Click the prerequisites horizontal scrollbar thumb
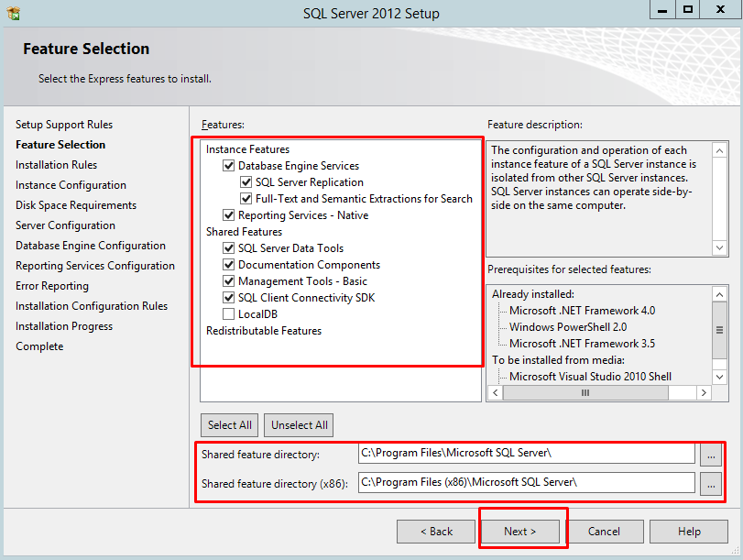 pyautogui.click(x=585, y=392)
